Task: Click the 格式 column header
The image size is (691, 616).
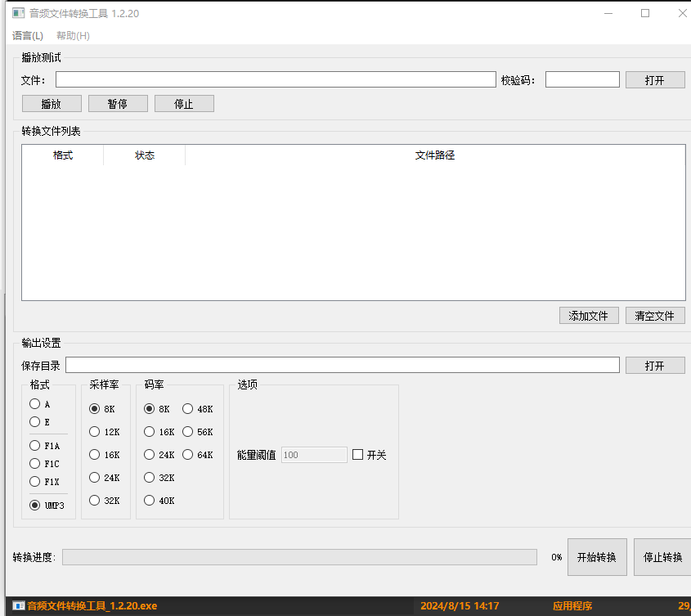Action: [x=63, y=155]
